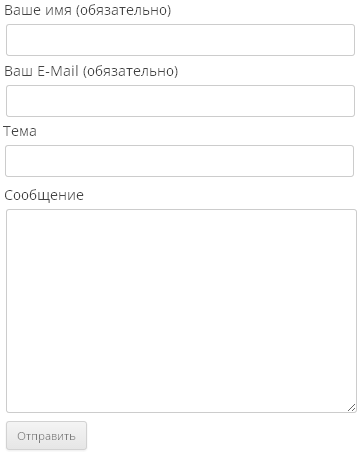Screen dimensions: 362x454
Task: Click the word E-Mail in the label
Action: pos(58,71)
